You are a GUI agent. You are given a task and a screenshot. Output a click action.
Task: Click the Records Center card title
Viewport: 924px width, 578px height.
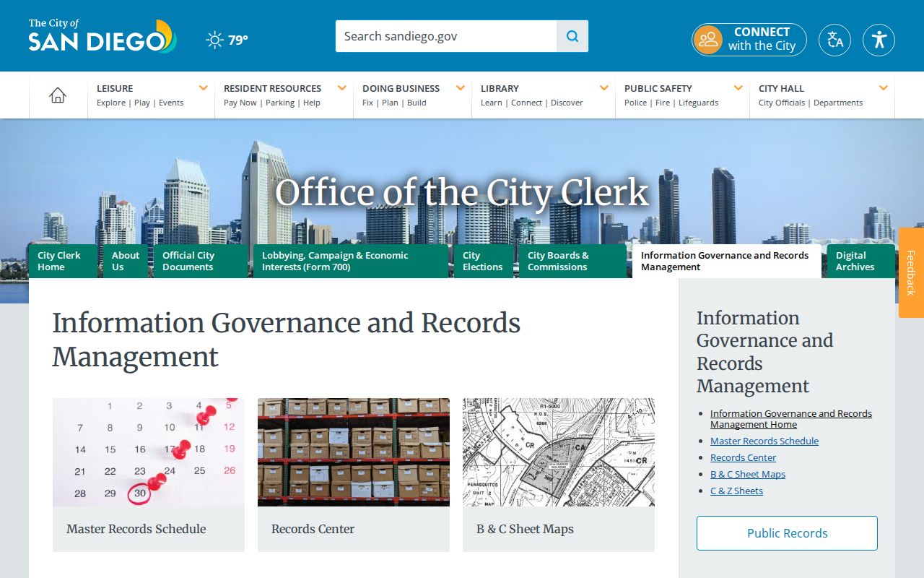[313, 529]
